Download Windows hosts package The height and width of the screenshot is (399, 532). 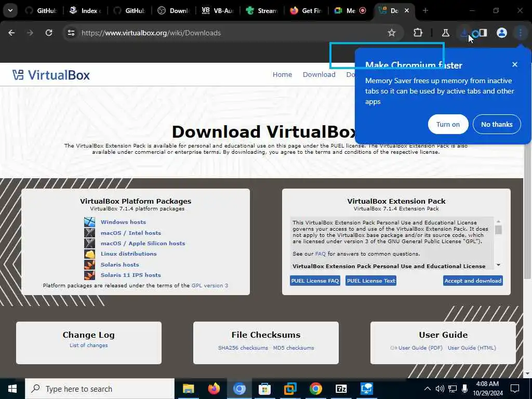(123, 222)
